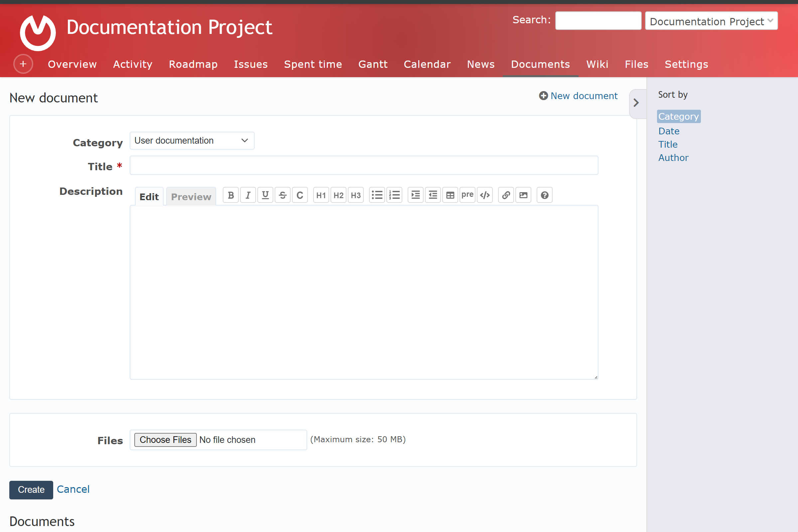798x532 pixels.
Task: View the Gantt chart tab
Action: tap(373, 64)
